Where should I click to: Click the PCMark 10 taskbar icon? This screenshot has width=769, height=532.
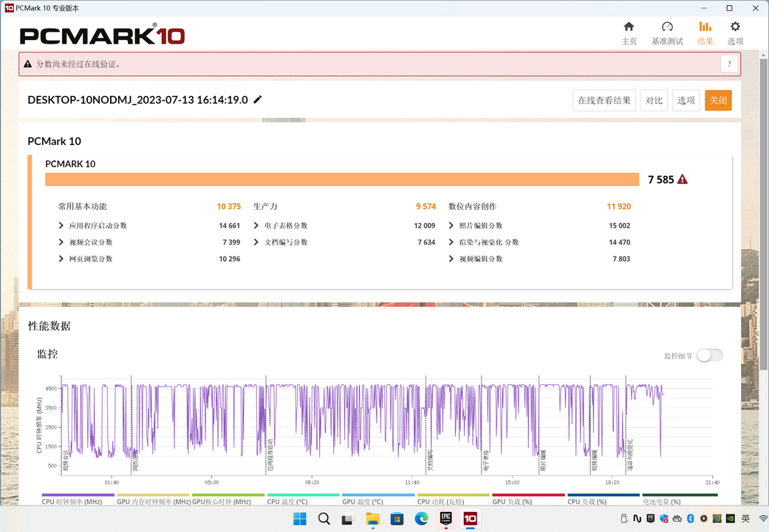point(470,518)
